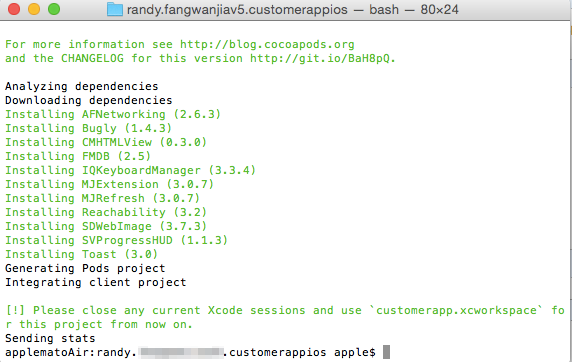Click the 'Installing Bugly (1.4.3)' line

click(x=88, y=128)
